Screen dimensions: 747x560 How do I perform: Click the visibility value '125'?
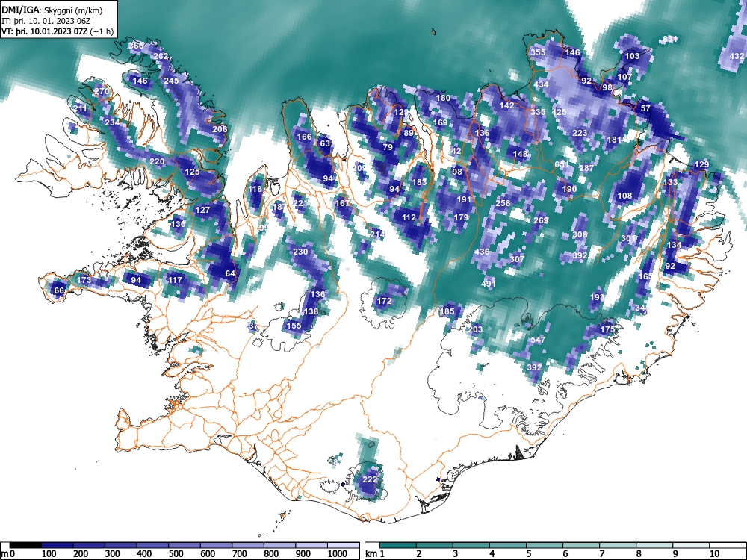192,172
